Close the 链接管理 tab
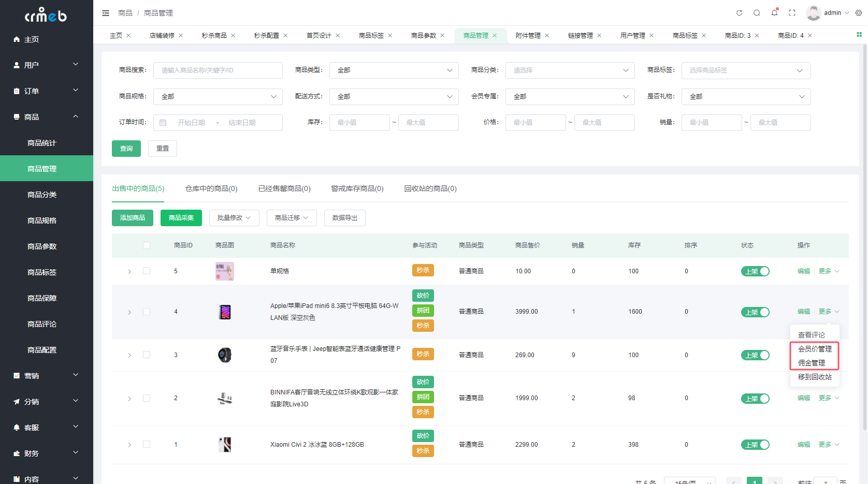This screenshot has width=868, height=484. (599, 36)
